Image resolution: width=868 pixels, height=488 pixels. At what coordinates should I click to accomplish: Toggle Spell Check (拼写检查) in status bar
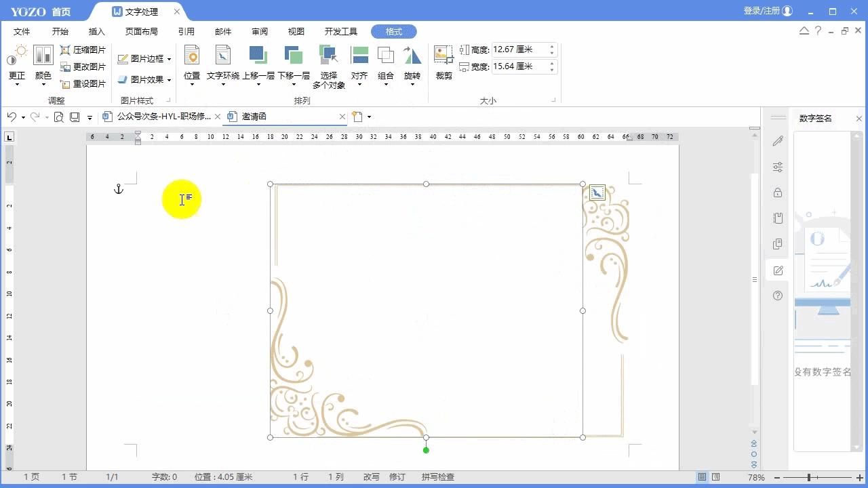click(x=437, y=477)
